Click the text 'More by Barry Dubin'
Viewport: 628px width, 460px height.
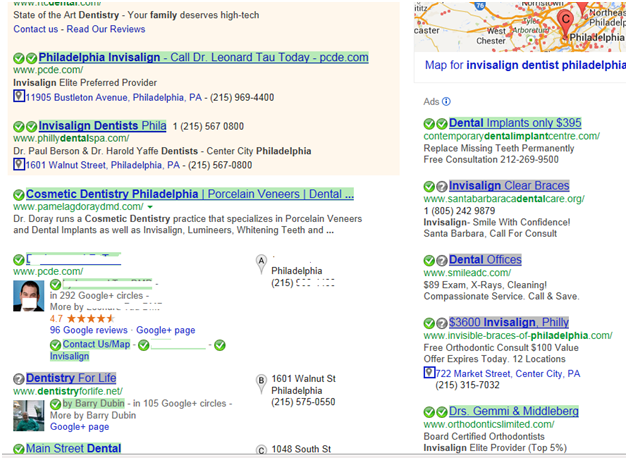coord(93,416)
